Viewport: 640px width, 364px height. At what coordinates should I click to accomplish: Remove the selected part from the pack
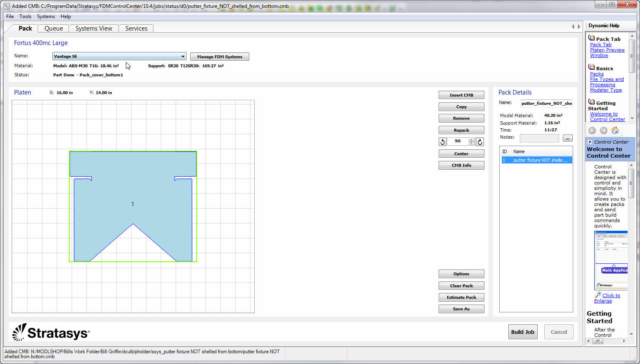(461, 118)
